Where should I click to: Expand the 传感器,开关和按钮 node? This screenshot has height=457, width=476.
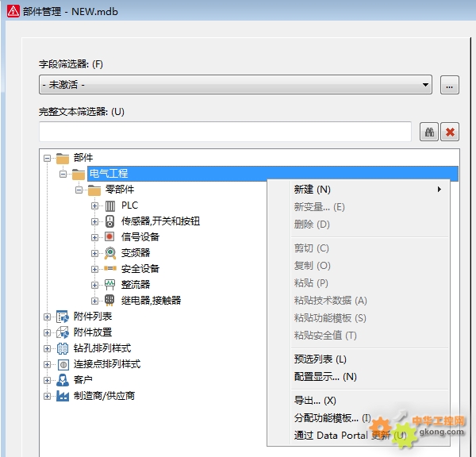pyautogui.click(x=94, y=221)
